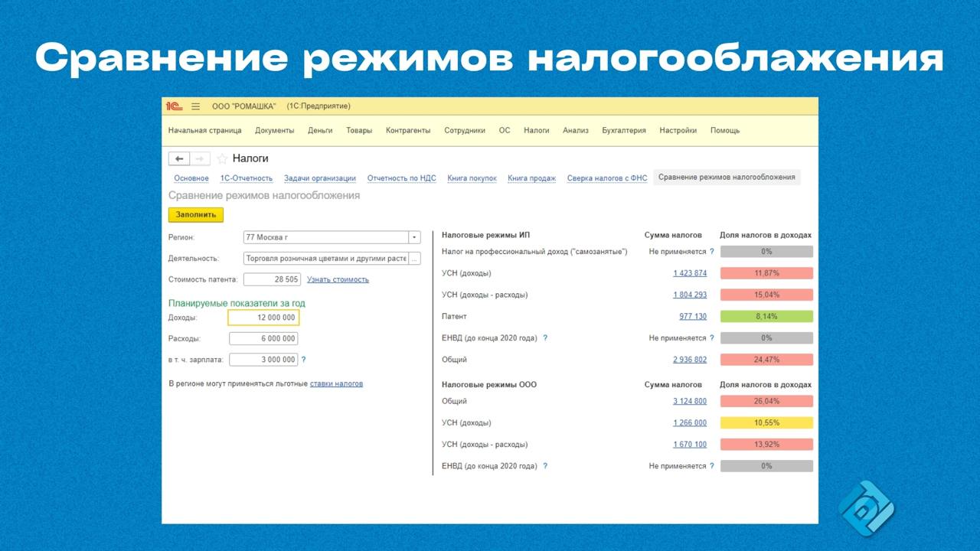This screenshot has width=980, height=551.
Task: Switch to the 1С-Отчетность tab
Action: click(x=247, y=178)
